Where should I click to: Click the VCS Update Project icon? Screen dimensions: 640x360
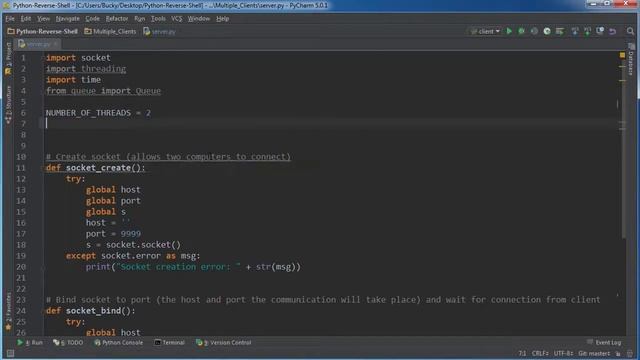tap(575, 31)
